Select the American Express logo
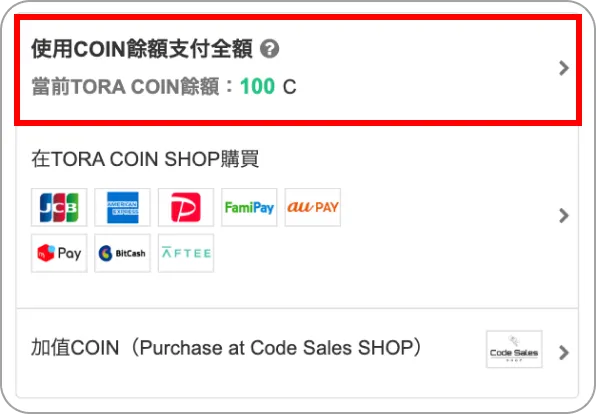The width and height of the screenshot is (596, 414). (122, 207)
